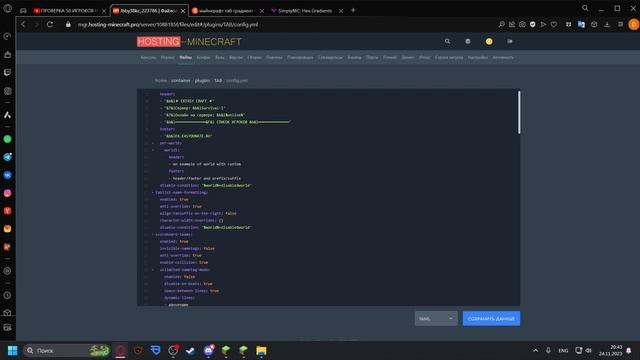This screenshot has width=640, height=360.
Task: Collapse the unlimited-nametag-mode block
Action: pos(153,270)
